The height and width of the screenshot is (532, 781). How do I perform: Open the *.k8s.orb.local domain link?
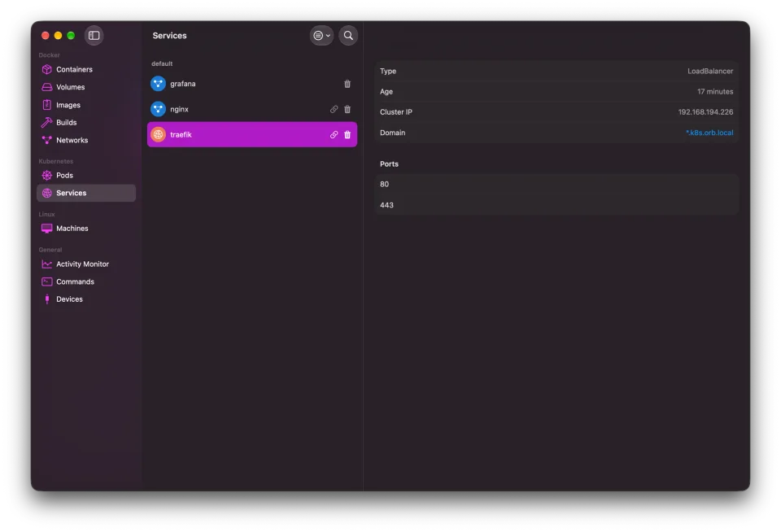(709, 133)
